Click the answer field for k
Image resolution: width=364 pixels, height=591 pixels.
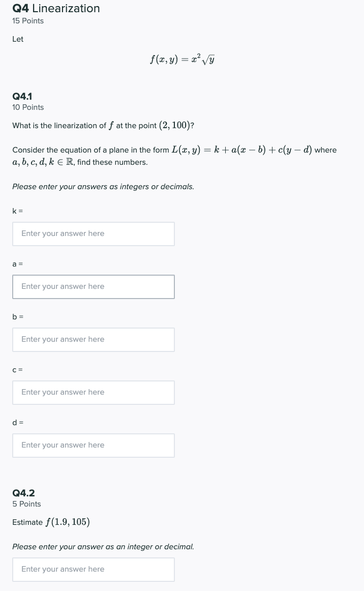point(93,233)
